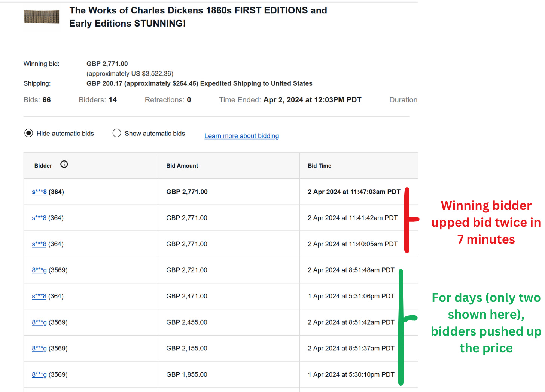This screenshot has height=392, width=545.
Task: Click the GBP 1,855.00 bid amount
Action: [187, 375]
